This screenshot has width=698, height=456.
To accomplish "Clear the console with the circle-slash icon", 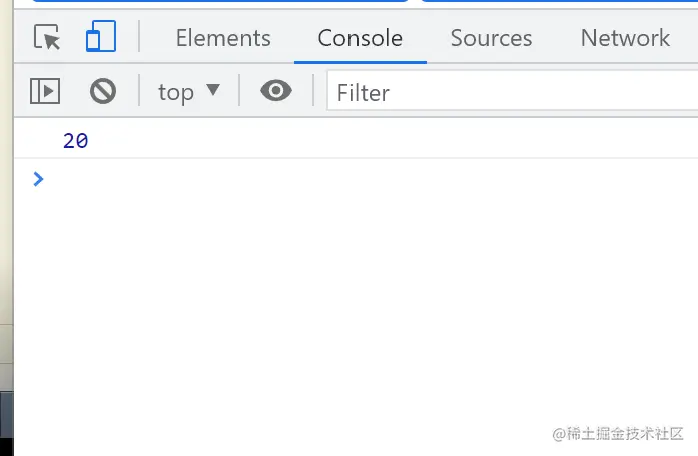I will click(x=103, y=92).
